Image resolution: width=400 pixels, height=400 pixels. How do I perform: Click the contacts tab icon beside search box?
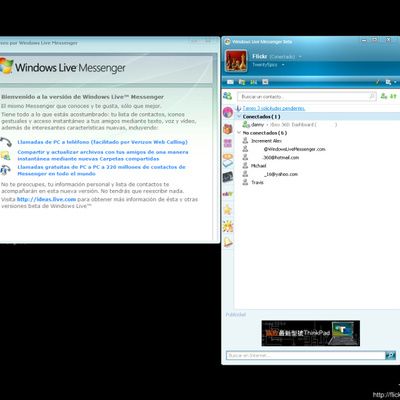(228, 96)
